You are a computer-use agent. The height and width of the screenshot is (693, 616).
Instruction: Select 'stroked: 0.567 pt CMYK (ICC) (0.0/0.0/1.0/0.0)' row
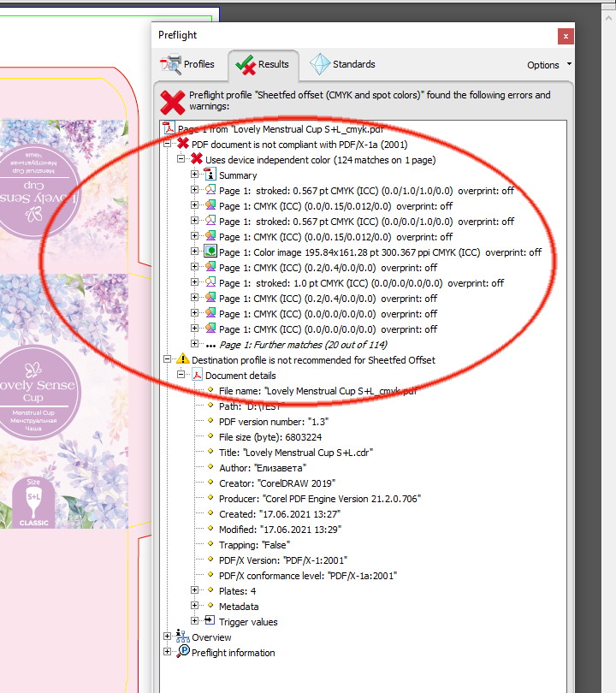pyautogui.click(x=366, y=222)
